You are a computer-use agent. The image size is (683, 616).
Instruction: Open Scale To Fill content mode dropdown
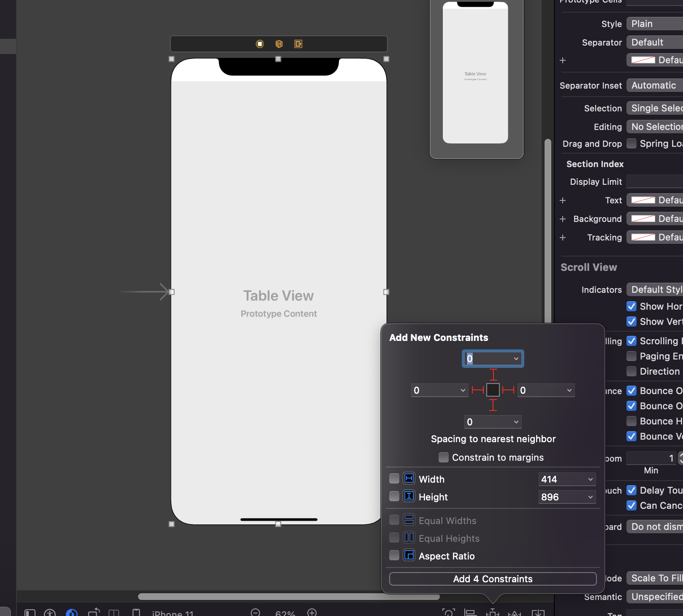point(655,578)
